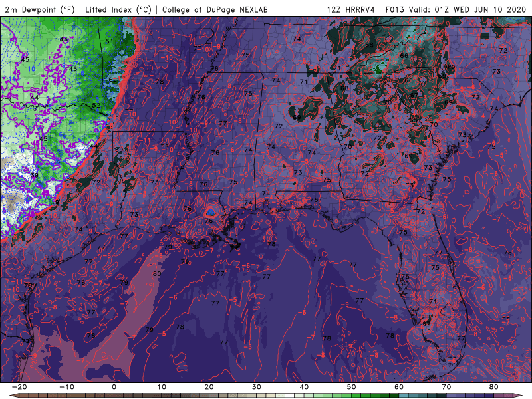Screen dimensions: 532x399
Task: Click the purple color bar segment above 70
Action: click(452, 396)
